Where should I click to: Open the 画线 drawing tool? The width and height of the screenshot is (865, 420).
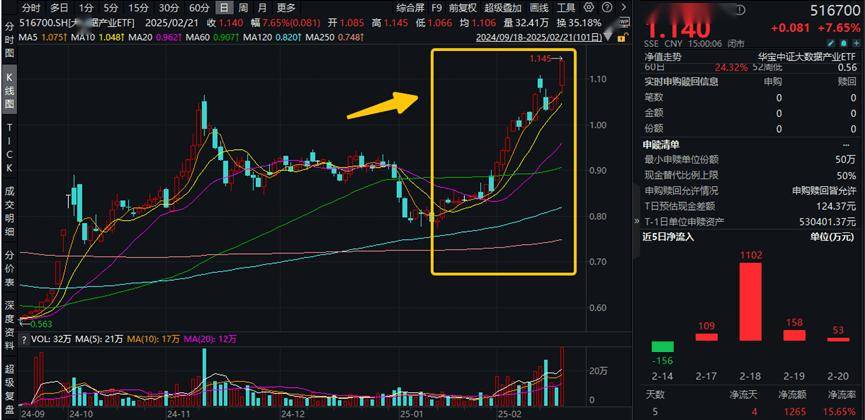coord(539,7)
